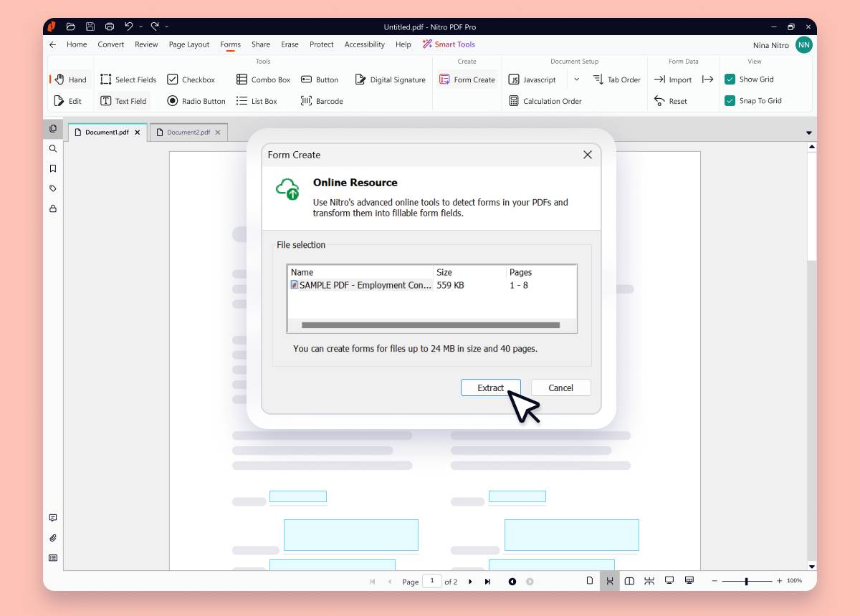Click the Extract button
Image resolution: width=860 pixels, height=616 pixels.
point(491,388)
